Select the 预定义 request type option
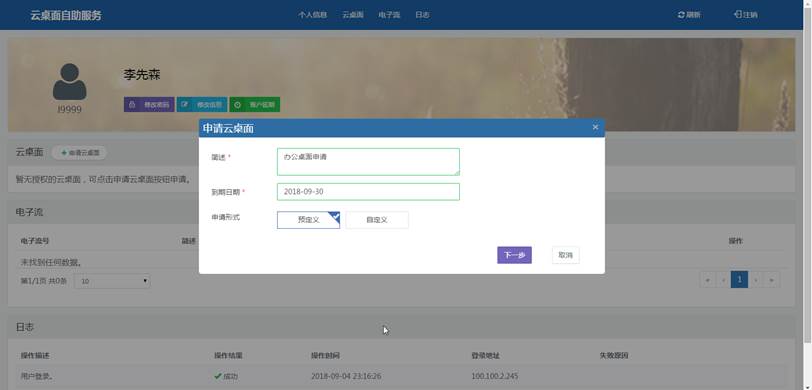This screenshot has width=812, height=390. pos(309,220)
